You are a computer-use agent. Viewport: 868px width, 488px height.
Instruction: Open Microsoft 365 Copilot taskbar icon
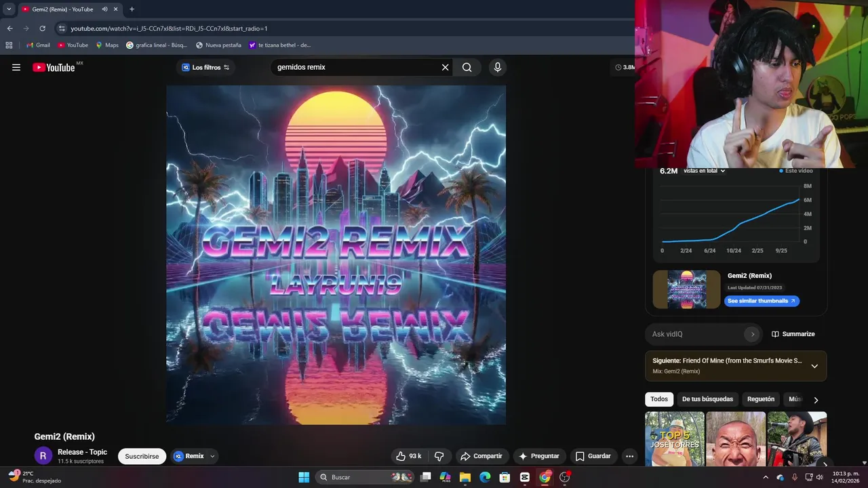pos(446,477)
